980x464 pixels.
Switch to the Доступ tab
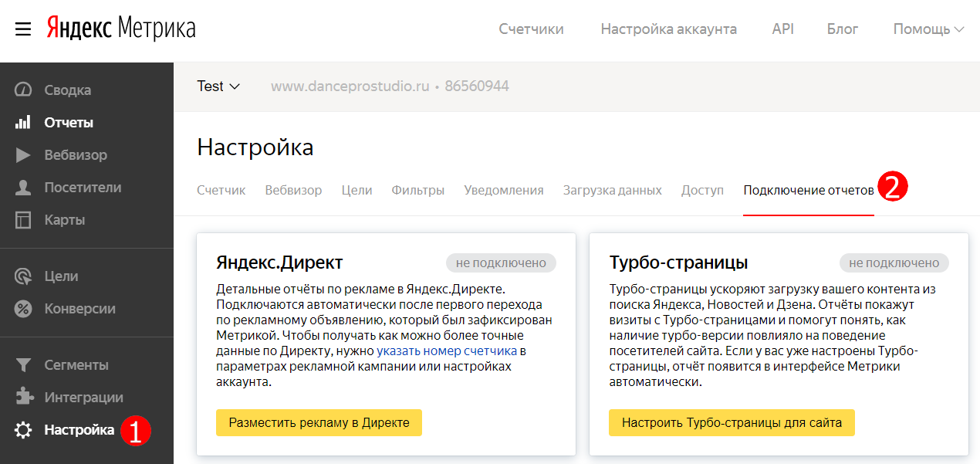pos(702,190)
